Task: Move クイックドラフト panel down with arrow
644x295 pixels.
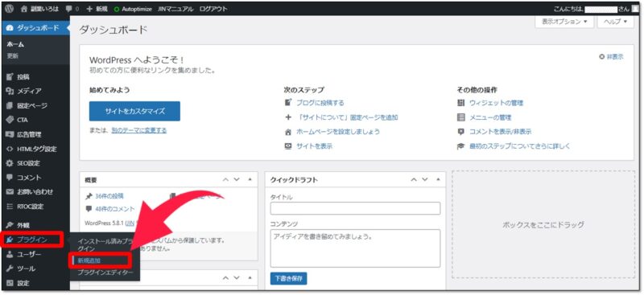Action: (x=425, y=180)
